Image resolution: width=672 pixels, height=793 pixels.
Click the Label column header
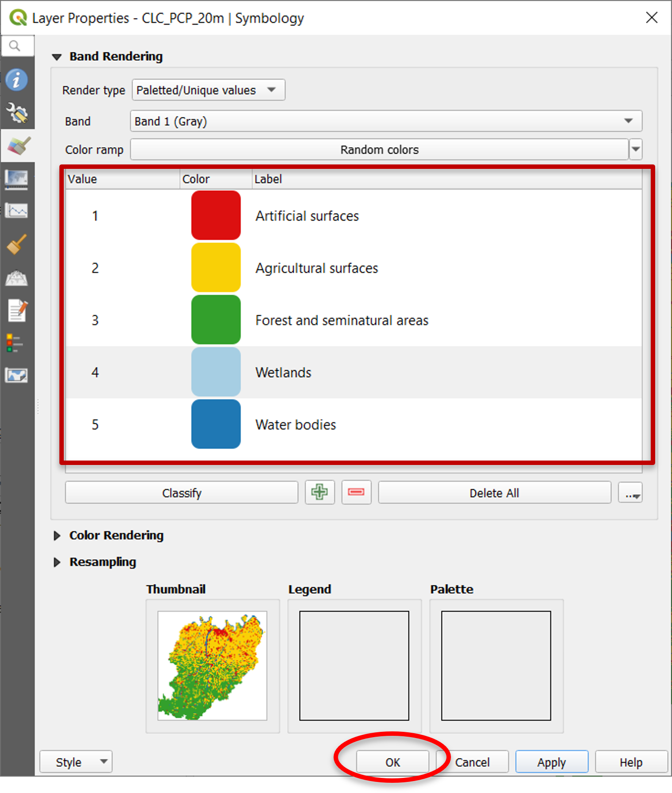(x=447, y=179)
